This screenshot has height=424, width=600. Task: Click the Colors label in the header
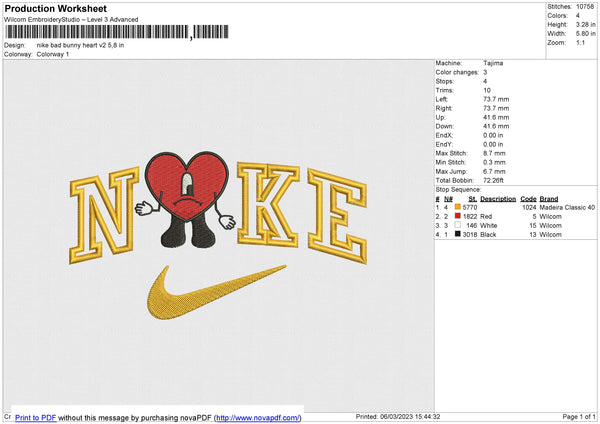coord(557,16)
